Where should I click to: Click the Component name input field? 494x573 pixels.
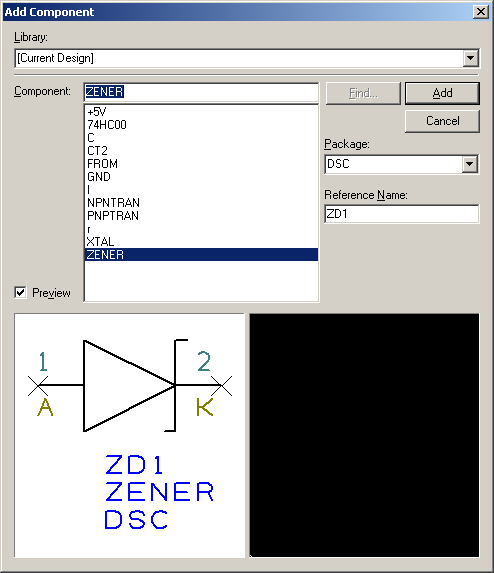(x=201, y=92)
